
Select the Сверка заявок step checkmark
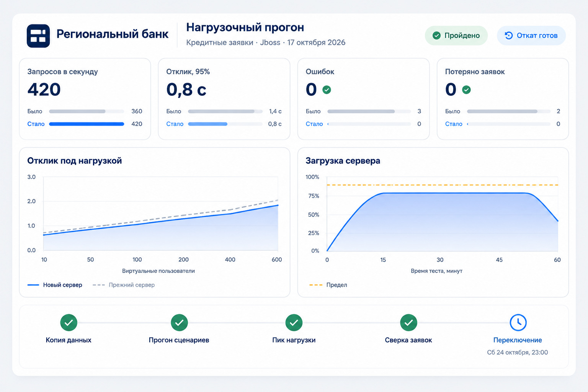coord(408,323)
